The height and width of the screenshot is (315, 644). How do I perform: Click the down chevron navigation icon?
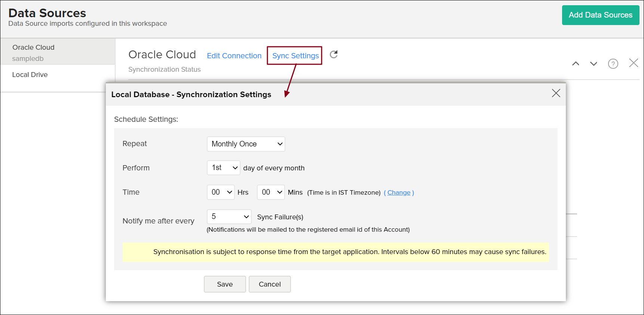tap(594, 64)
